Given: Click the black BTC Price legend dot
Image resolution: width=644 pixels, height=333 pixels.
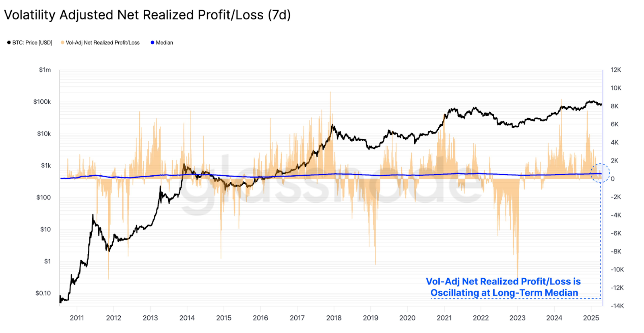Looking at the screenshot, I should 9,43.
